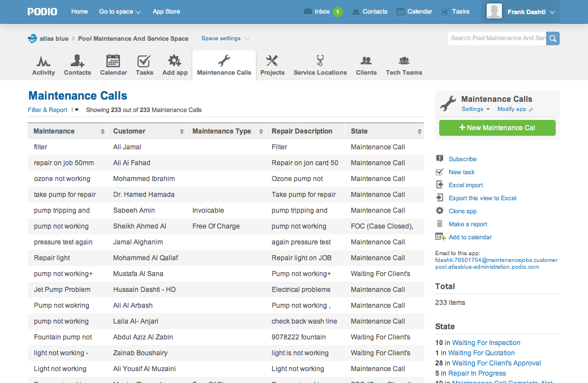Screen dimensions: 588x383
Task: Click the Export this view to Excel link
Action: point(482,198)
